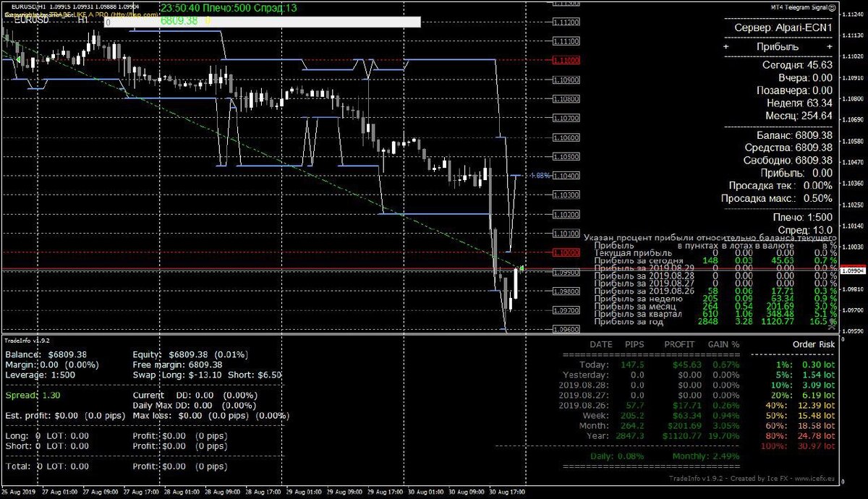Click the Est. profit: $0.00 line
The height and width of the screenshot is (499, 868).
pos(67,416)
